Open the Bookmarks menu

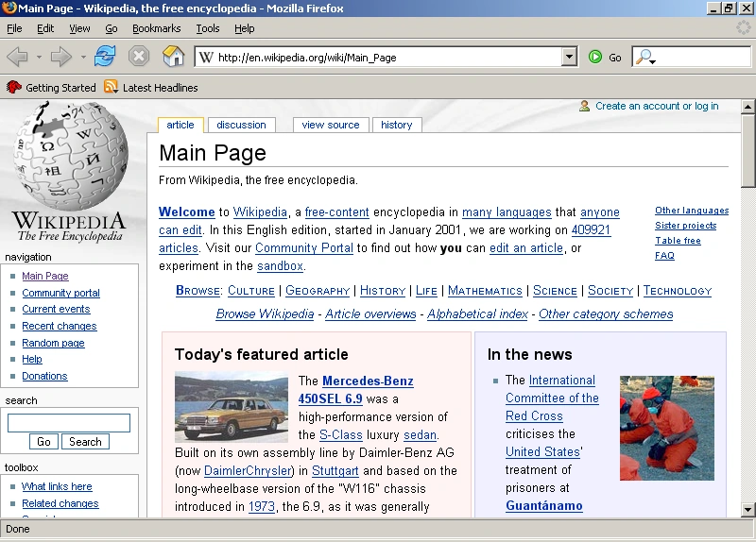(156, 28)
